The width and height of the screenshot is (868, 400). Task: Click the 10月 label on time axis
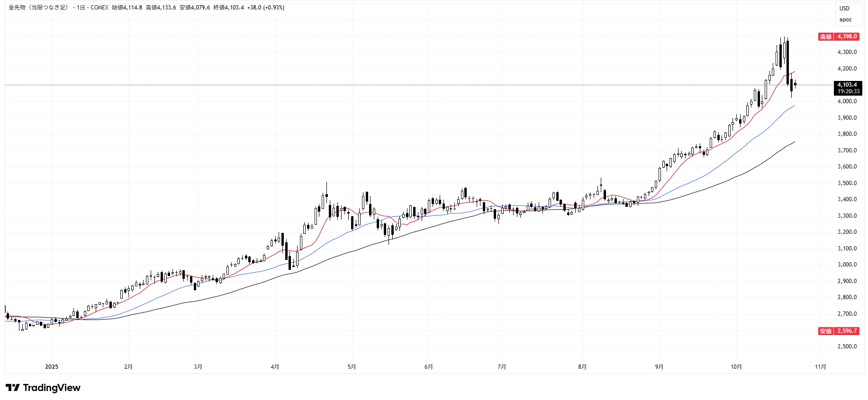(736, 367)
